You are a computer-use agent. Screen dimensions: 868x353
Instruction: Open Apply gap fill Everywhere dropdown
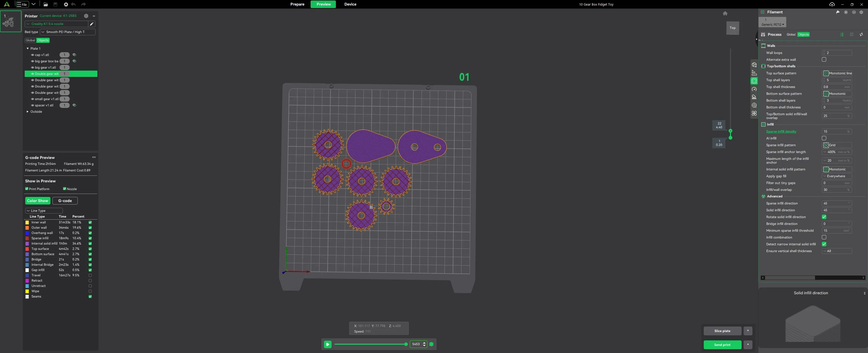point(837,176)
